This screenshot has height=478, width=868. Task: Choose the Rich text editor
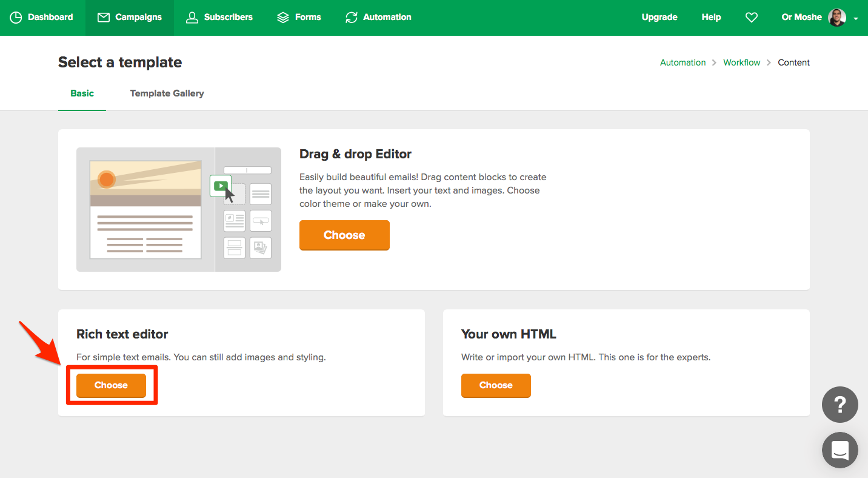(110, 385)
